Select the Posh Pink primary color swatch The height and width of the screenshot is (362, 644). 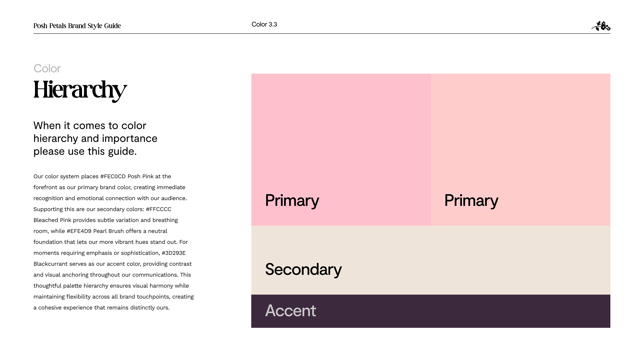click(x=341, y=150)
